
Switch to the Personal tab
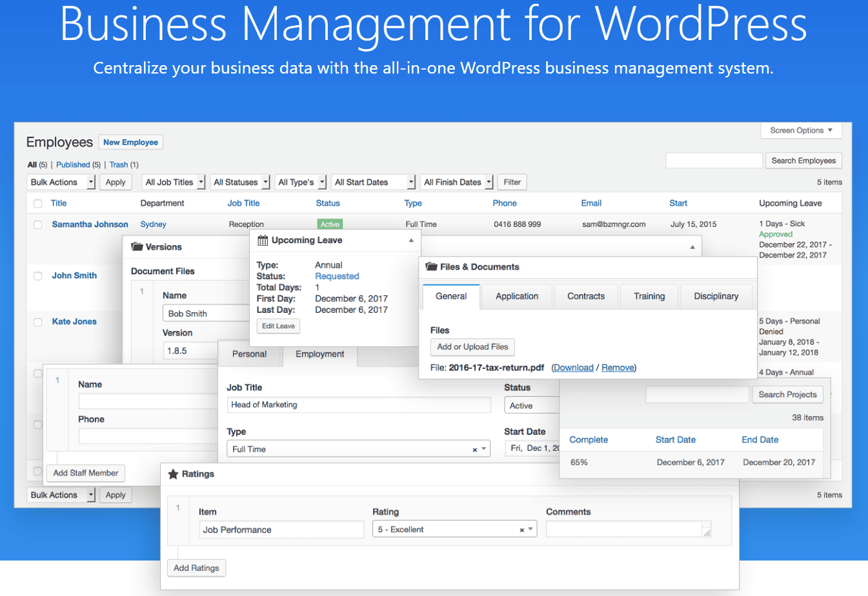(x=249, y=354)
